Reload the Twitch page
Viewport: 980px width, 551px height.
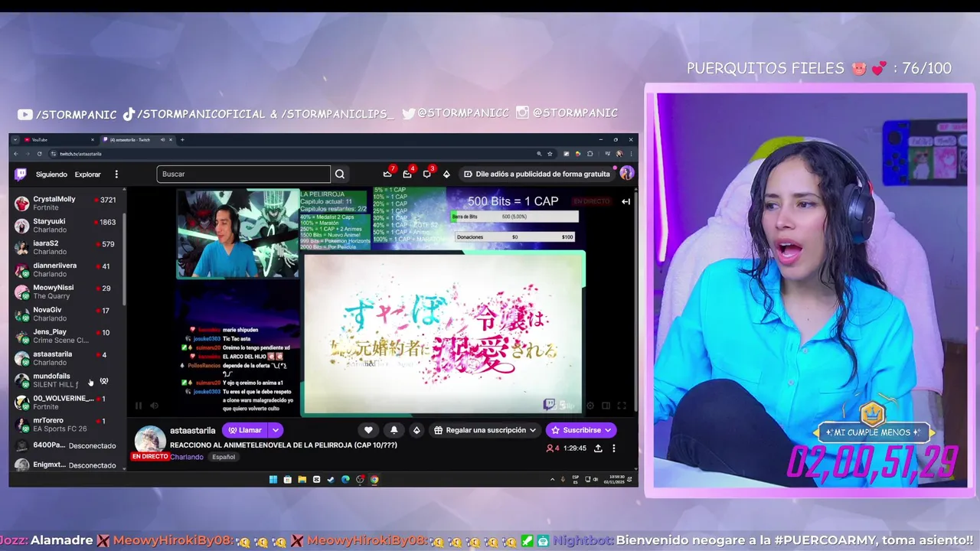pyautogui.click(x=40, y=154)
